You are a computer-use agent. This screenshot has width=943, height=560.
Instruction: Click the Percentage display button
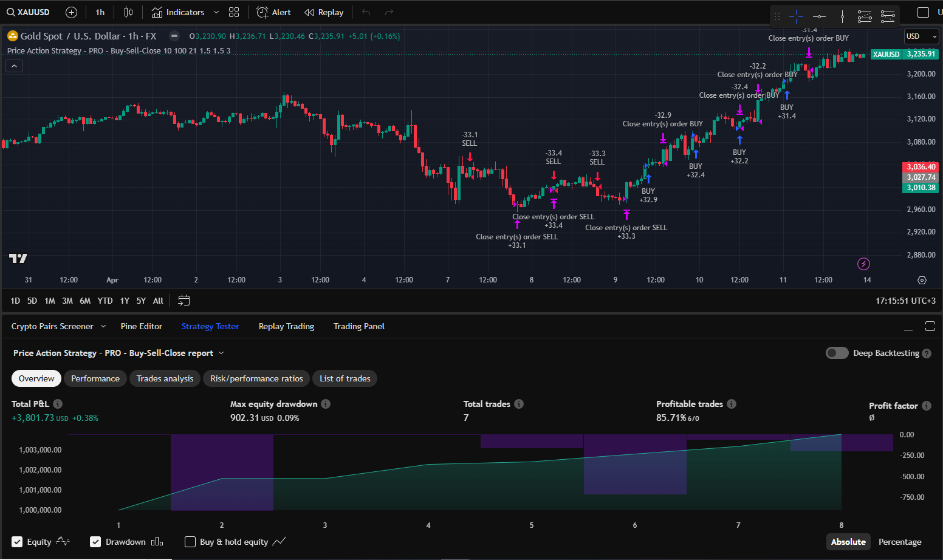(900, 542)
